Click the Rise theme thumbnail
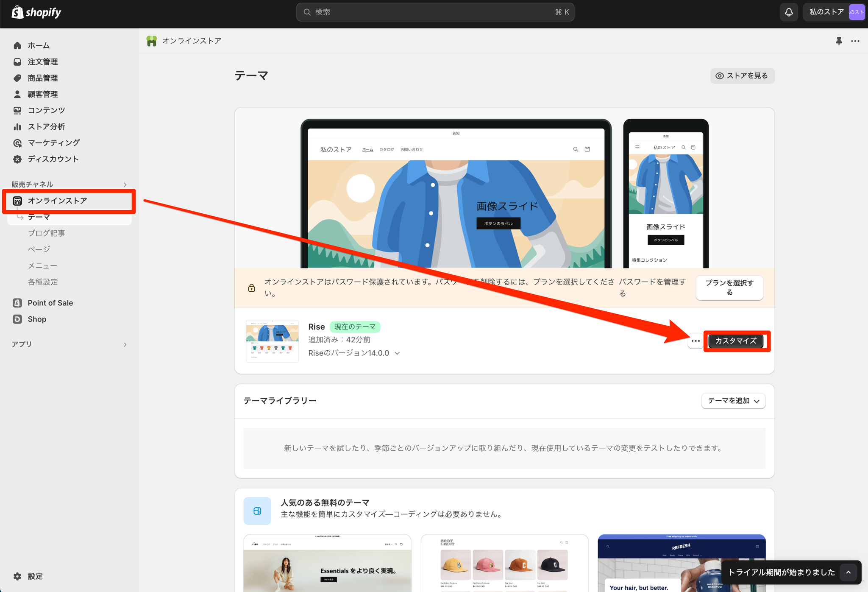Viewport: 868px width, 592px height. [x=272, y=341]
